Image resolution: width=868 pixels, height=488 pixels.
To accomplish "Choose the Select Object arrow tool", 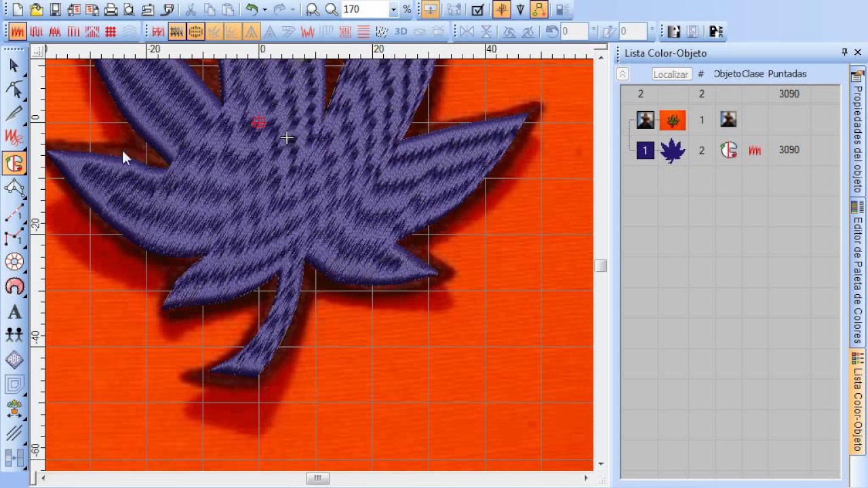I will (14, 65).
